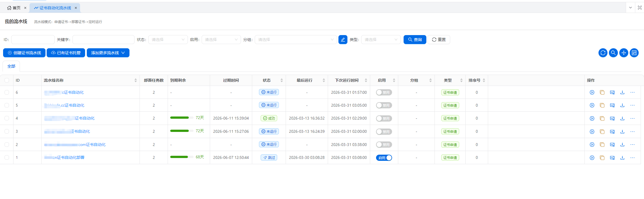This screenshot has height=199, width=644.
Task: Click the column settings icon at far right
Action: click(x=634, y=53)
